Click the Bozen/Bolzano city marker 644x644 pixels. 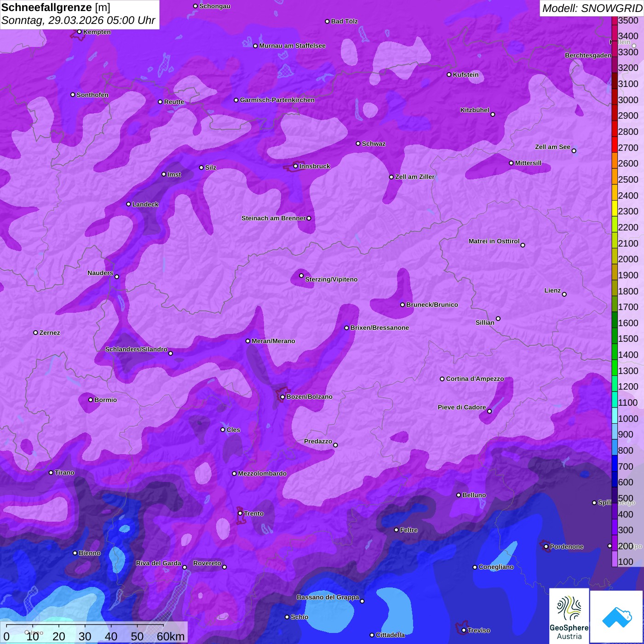pyautogui.click(x=282, y=397)
